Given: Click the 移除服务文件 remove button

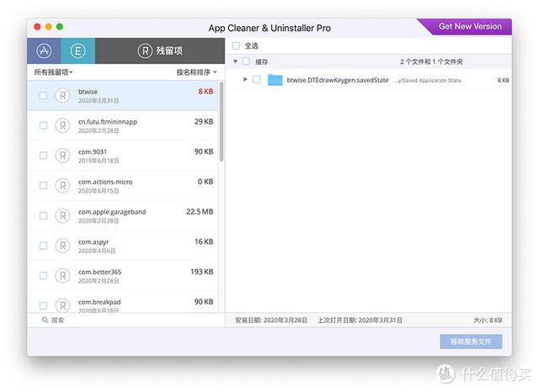Looking at the screenshot, I should pyautogui.click(x=471, y=342).
